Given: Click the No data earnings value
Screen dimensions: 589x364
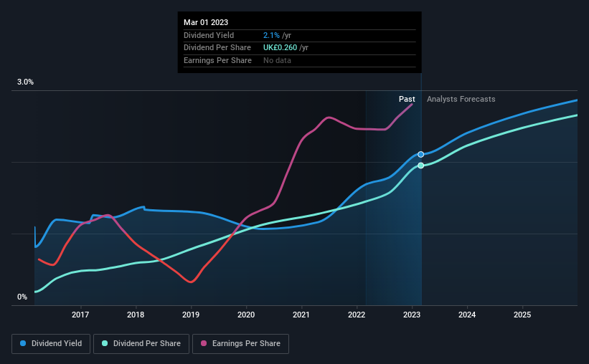Looking at the screenshot, I should pyautogui.click(x=277, y=60).
